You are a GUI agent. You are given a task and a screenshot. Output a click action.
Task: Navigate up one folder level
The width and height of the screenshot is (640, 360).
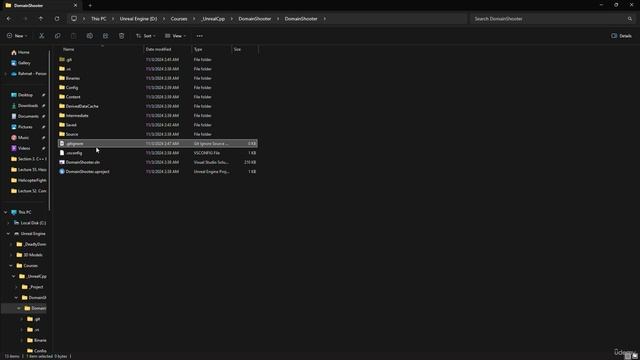coord(41,19)
